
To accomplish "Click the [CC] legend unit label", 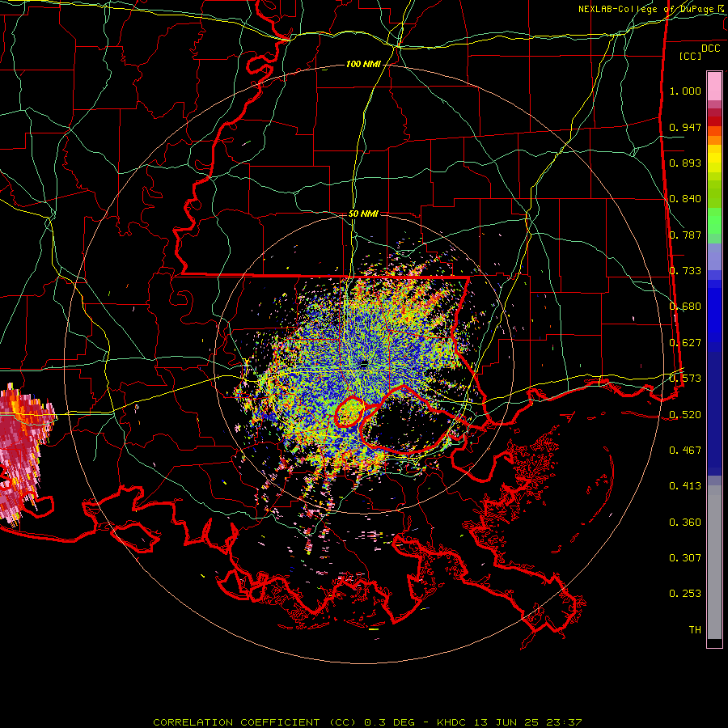I will (x=690, y=56).
